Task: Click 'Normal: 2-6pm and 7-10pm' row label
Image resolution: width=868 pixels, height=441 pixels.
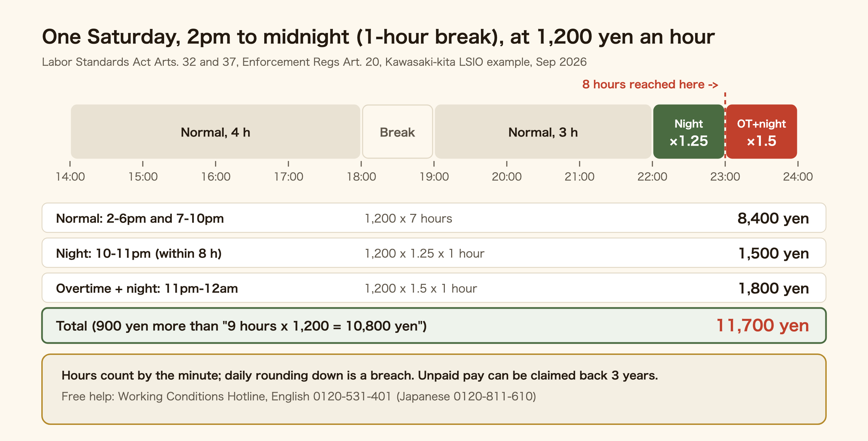Action: tap(140, 218)
